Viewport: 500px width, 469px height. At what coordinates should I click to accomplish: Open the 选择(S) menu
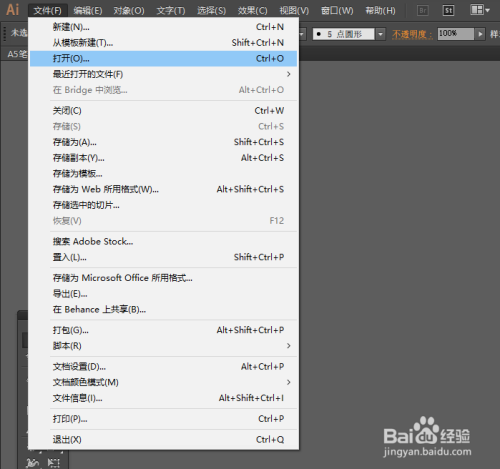click(212, 11)
